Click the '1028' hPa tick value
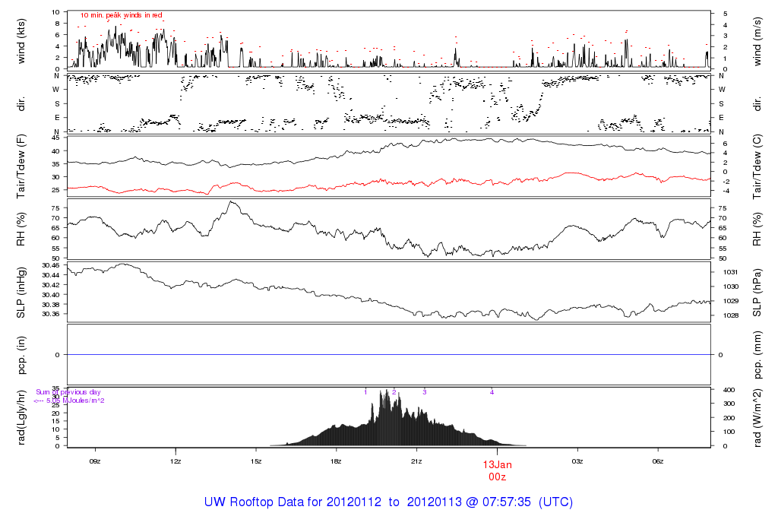778x532 pixels. pos(730,315)
